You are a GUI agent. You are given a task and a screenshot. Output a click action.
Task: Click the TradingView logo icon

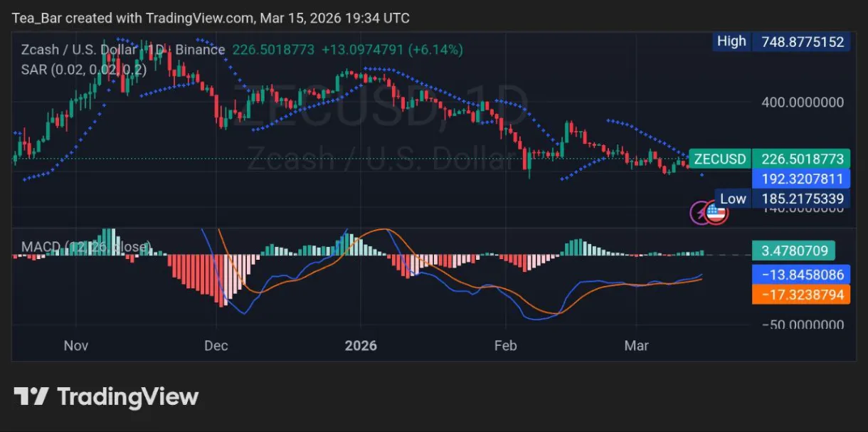pos(31,396)
